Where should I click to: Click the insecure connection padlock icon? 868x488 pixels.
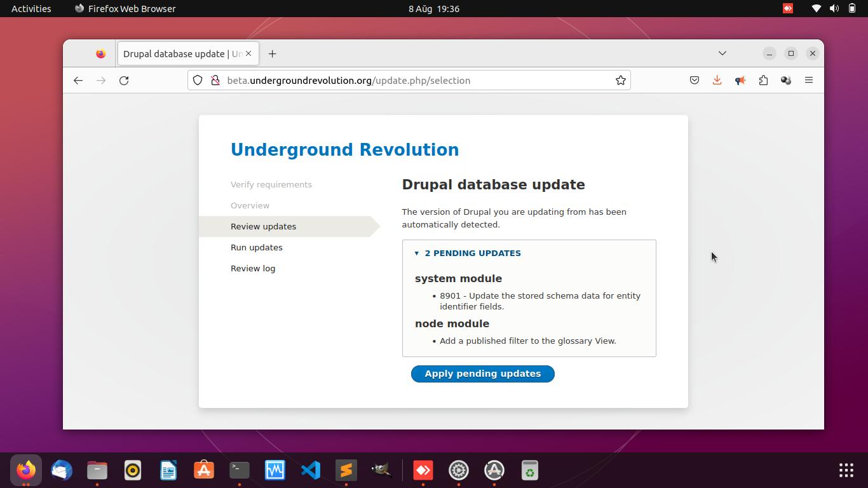coord(215,80)
